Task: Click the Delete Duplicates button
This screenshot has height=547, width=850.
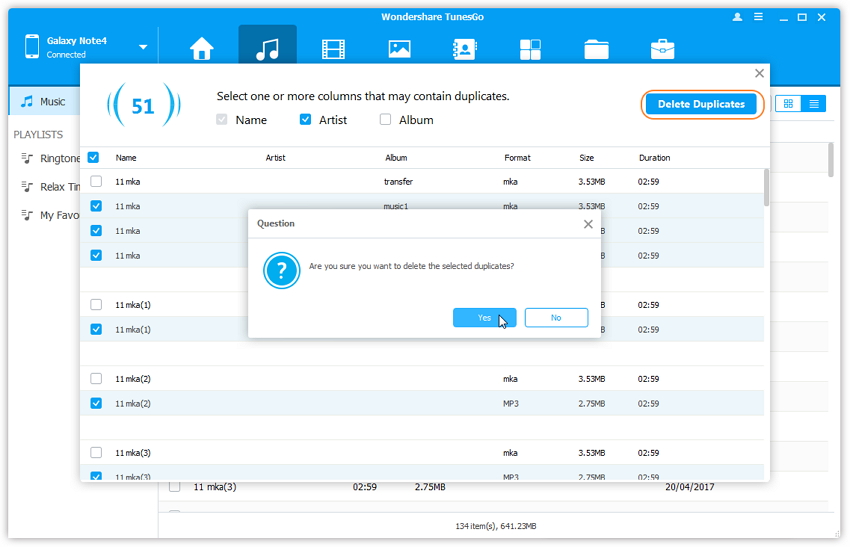Action: click(x=701, y=104)
